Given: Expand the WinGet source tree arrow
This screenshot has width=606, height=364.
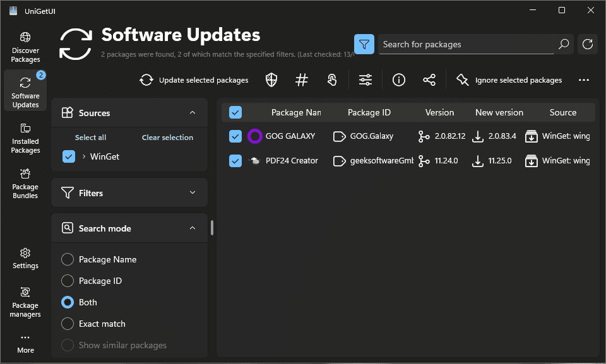Looking at the screenshot, I should (84, 156).
